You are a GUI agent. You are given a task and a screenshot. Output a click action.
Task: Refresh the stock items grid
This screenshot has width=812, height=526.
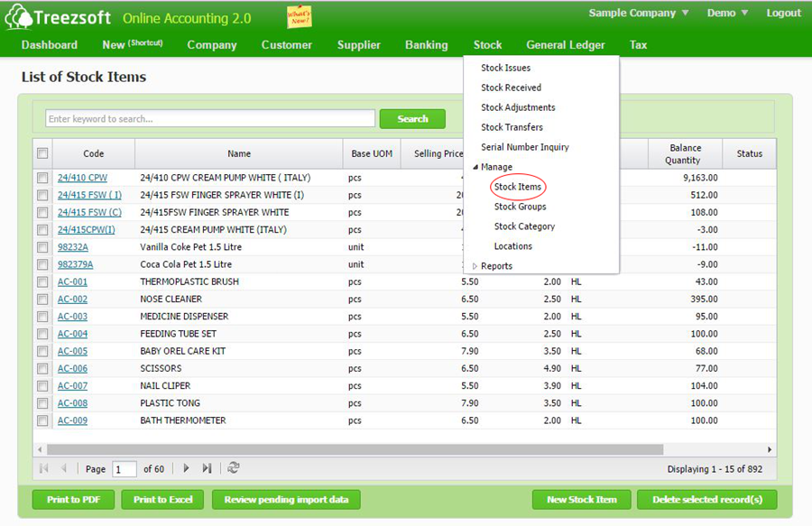pos(234,468)
